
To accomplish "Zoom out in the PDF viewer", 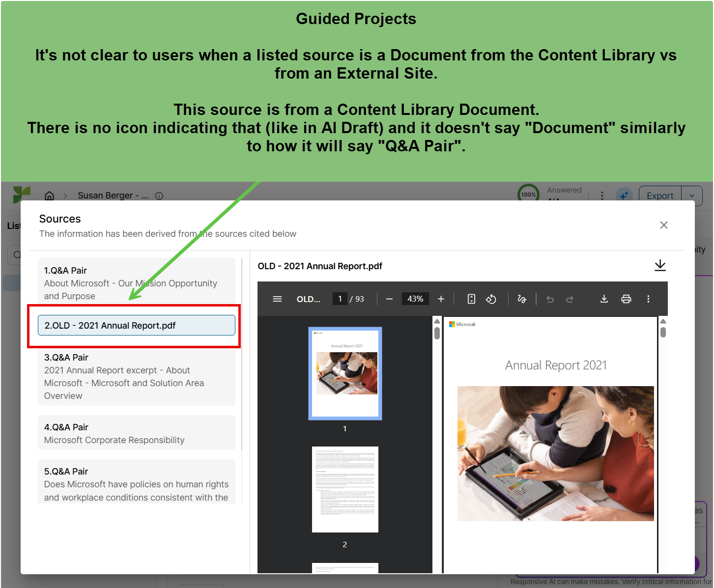I will (x=389, y=299).
